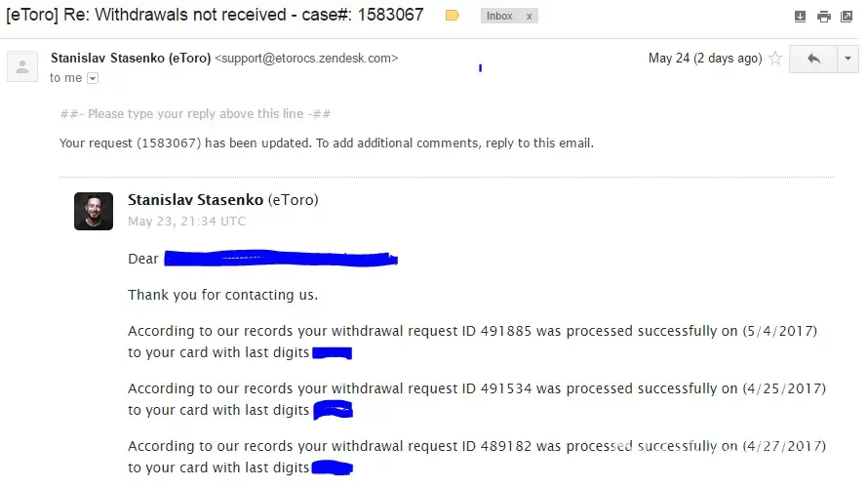Image resolution: width=868 pixels, height=488 pixels.
Task: Click the support@etorocs.zendesk.com address
Action: click(306, 59)
